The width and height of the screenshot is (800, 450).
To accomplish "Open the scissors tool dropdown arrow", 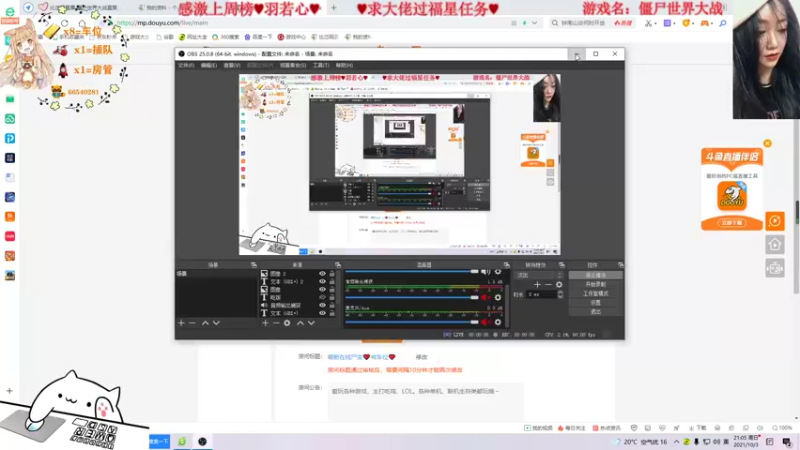I will pos(656,23).
